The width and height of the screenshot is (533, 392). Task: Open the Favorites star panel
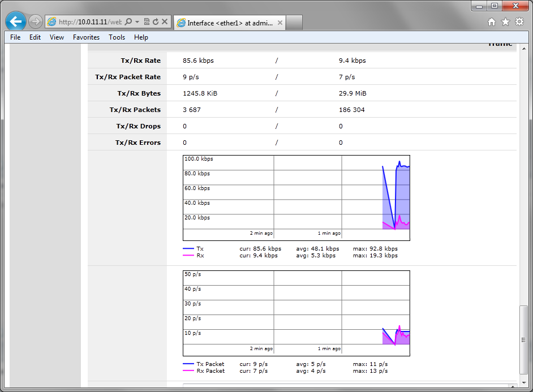coord(505,21)
